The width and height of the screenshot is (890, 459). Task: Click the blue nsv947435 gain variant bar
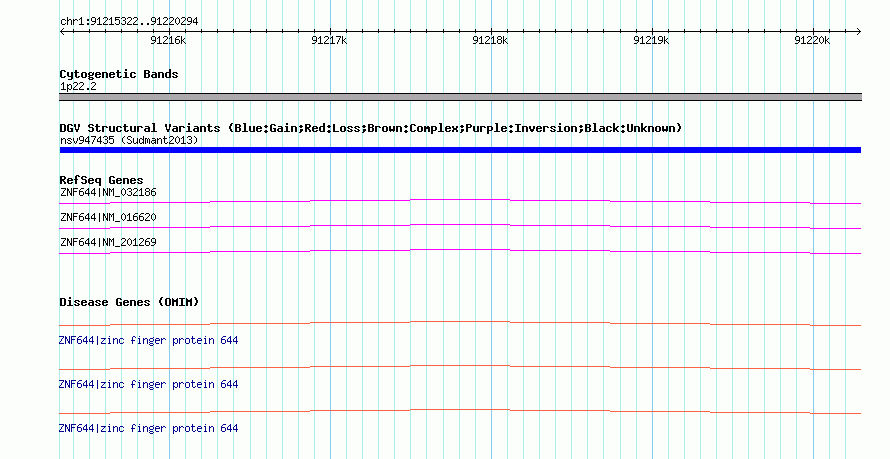(460, 150)
